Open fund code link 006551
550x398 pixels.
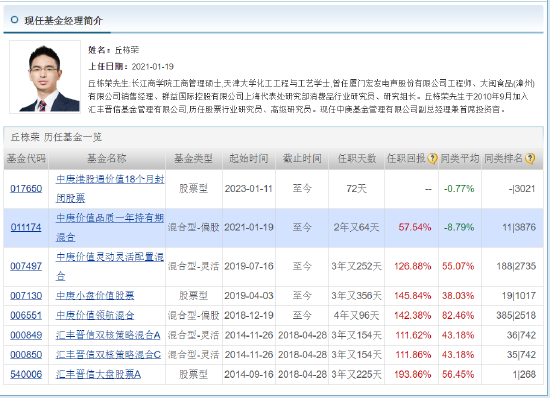26,315
